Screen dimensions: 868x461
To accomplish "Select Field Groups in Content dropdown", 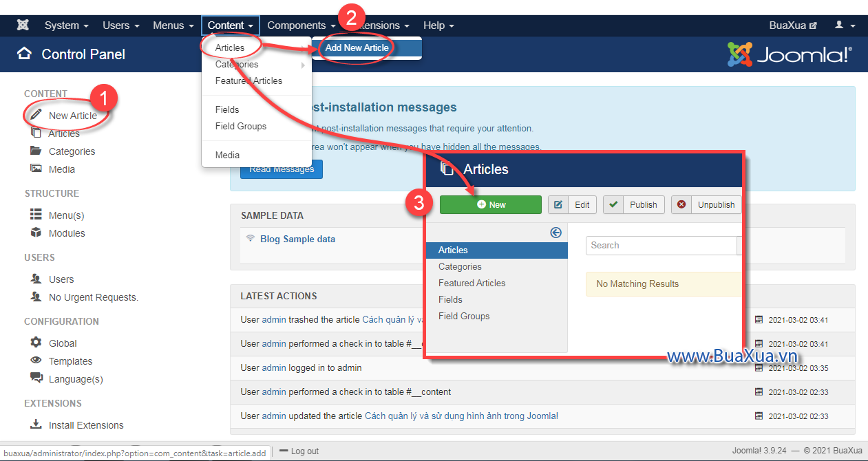I will pyautogui.click(x=241, y=126).
